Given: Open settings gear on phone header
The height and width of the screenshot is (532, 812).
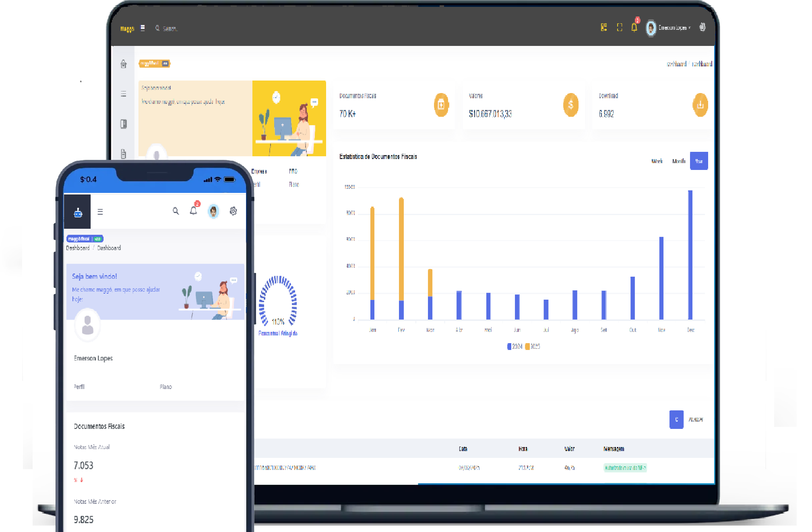Looking at the screenshot, I should [233, 211].
